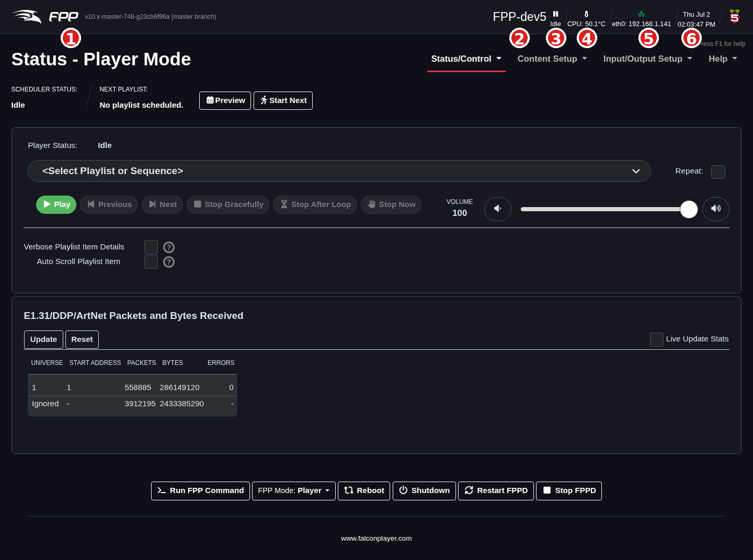Image resolution: width=753 pixels, height=560 pixels.
Task: Open help for Verbose Playlist Item Details
Action: (x=169, y=247)
